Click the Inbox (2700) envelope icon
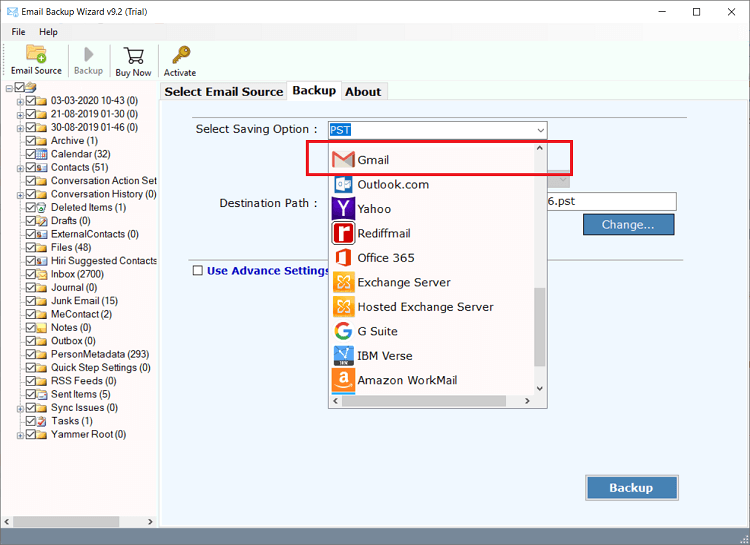The image size is (750, 545). coord(42,274)
